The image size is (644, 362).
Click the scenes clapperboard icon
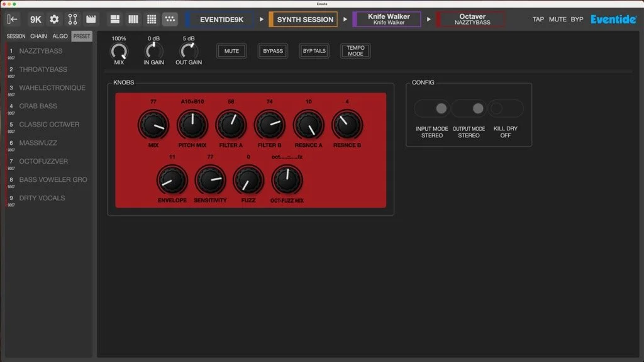coord(91,20)
